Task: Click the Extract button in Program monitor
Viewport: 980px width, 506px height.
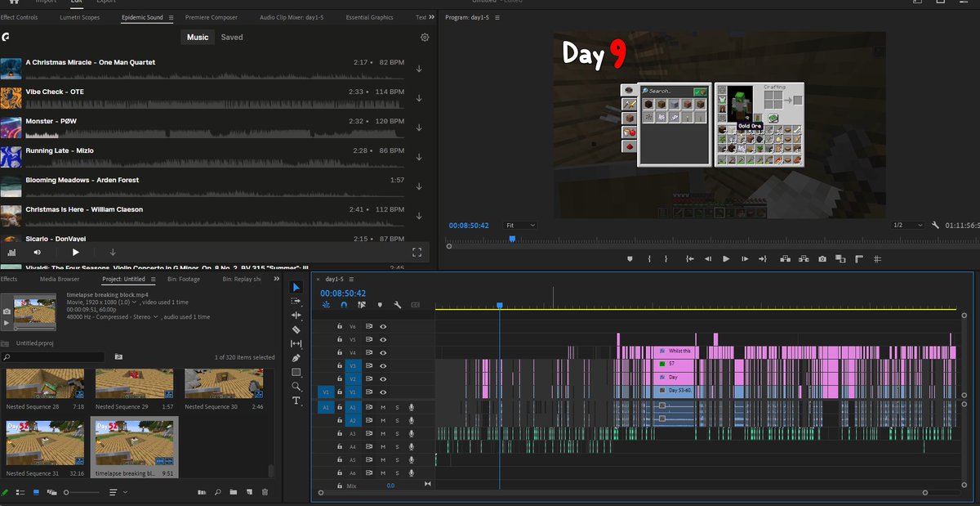Action: [x=804, y=259]
